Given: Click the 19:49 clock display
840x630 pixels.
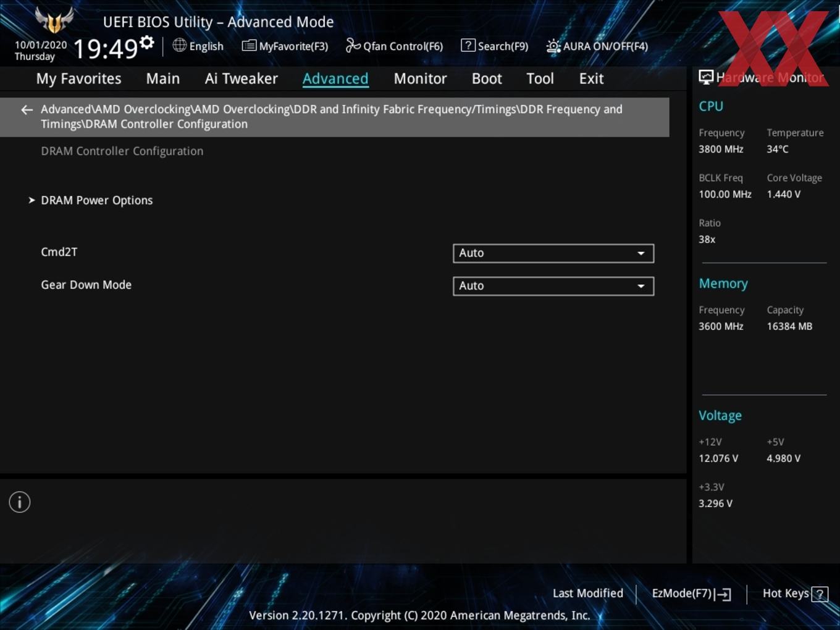Looking at the screenshot, I should click(105, 49).
